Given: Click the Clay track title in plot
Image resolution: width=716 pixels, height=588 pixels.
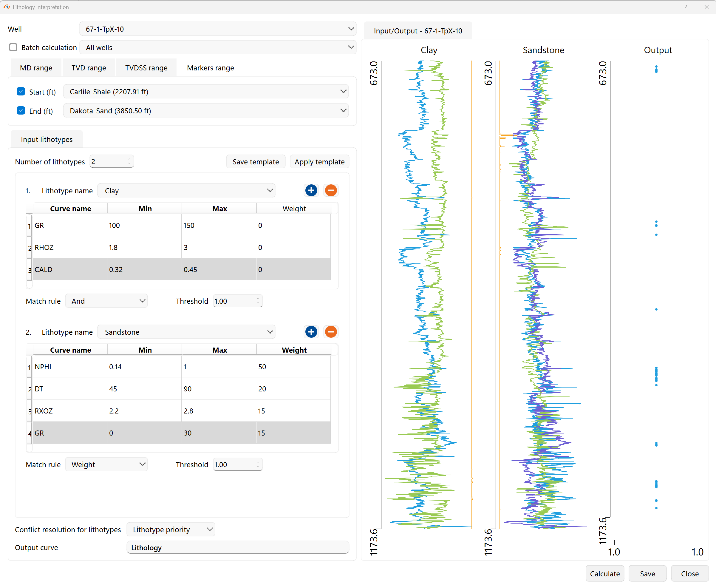Looking at the screenshot, I should click(429, 50).
